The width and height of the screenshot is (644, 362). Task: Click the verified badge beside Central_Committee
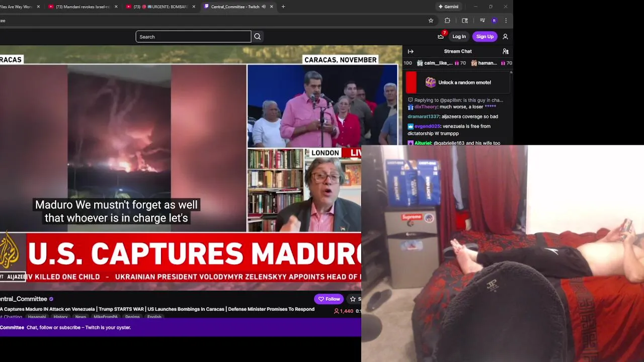[51, 299]
